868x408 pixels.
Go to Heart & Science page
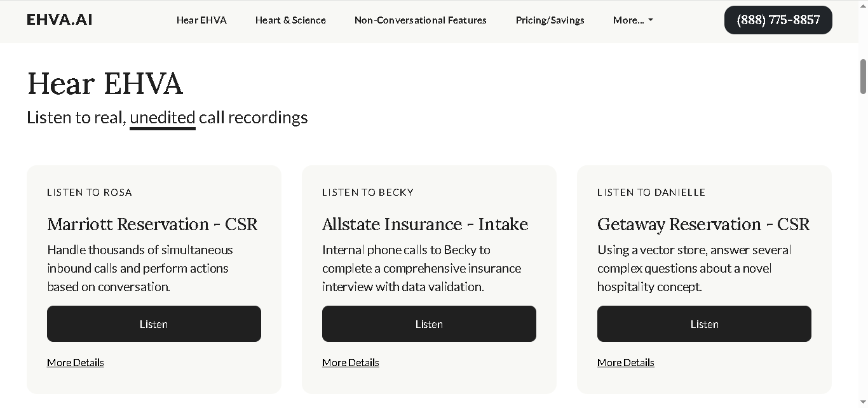(290, 20)
